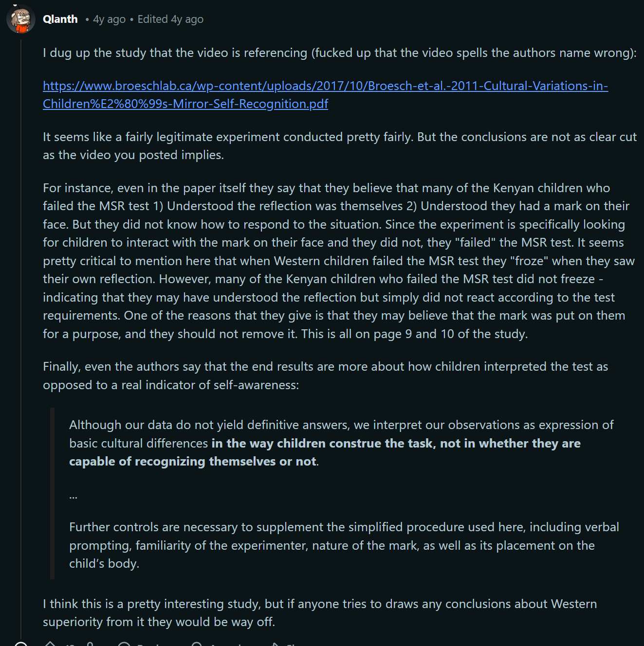
Task: Click the ellipsis inside the quote
Action: coord(74,495)
